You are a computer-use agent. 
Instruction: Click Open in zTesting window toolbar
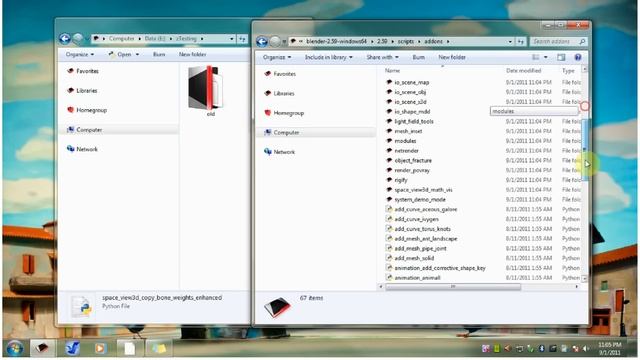[120, 54]
